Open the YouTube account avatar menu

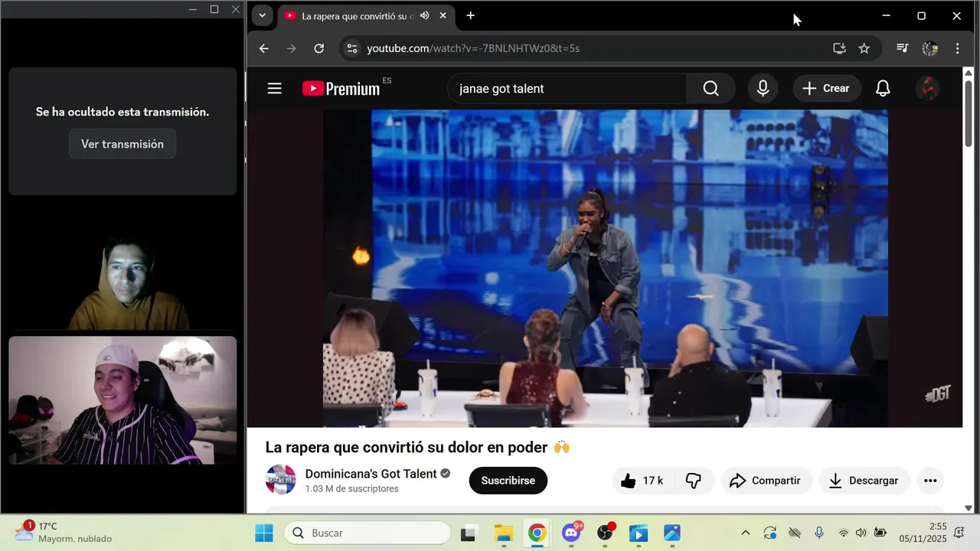tap(928, 89)
